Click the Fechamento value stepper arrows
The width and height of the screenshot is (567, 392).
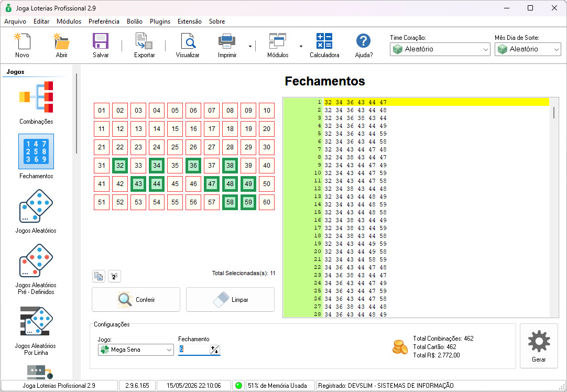point(214,350)
